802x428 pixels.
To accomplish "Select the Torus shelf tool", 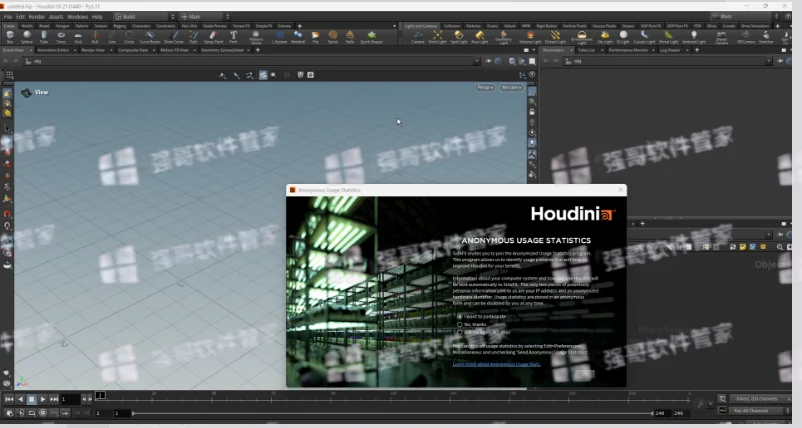I will 61,36.
